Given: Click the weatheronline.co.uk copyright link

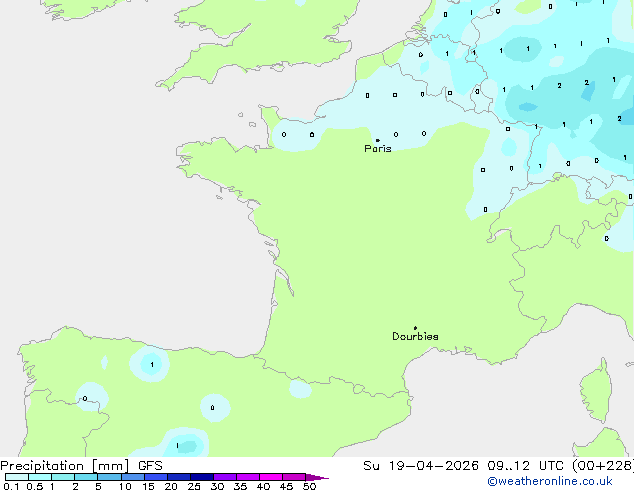Looking at the screenshot, I should [550, 481].
